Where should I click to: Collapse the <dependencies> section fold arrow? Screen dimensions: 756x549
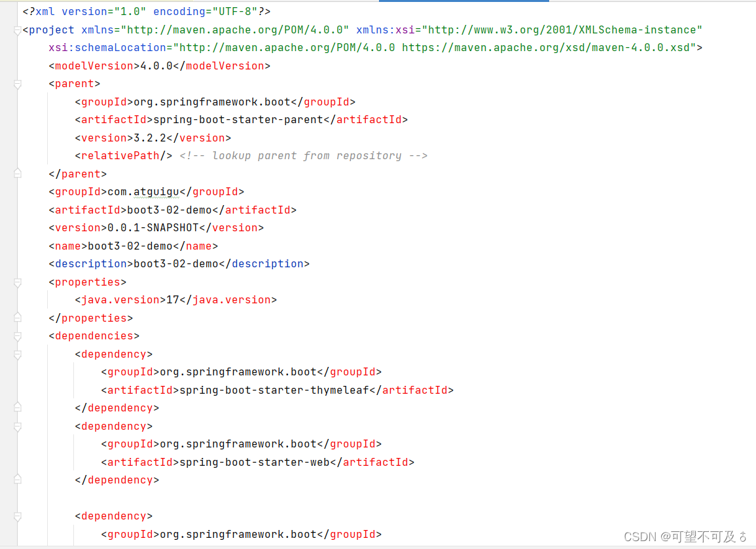pyautogui.click(x=18, y=335)
